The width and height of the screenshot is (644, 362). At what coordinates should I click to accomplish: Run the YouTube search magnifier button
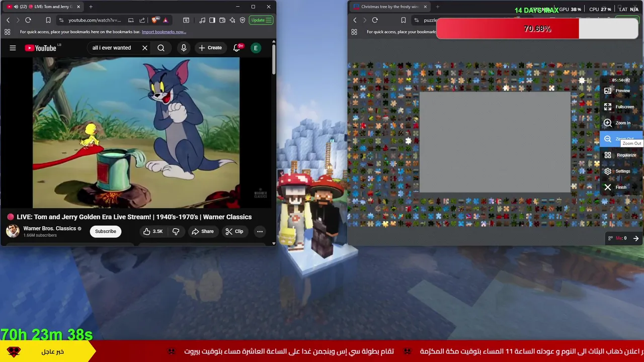pyautogui.click(x=161, y=48)
